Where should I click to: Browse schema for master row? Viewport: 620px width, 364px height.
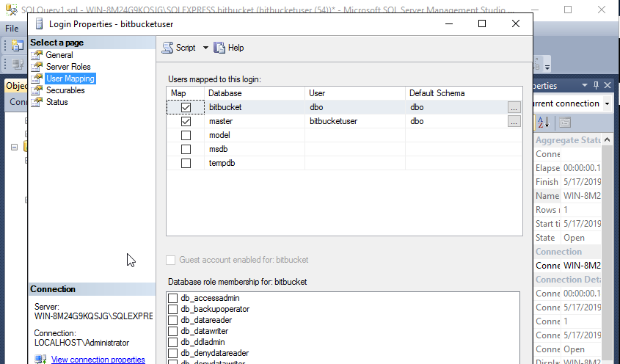point(514,122)
